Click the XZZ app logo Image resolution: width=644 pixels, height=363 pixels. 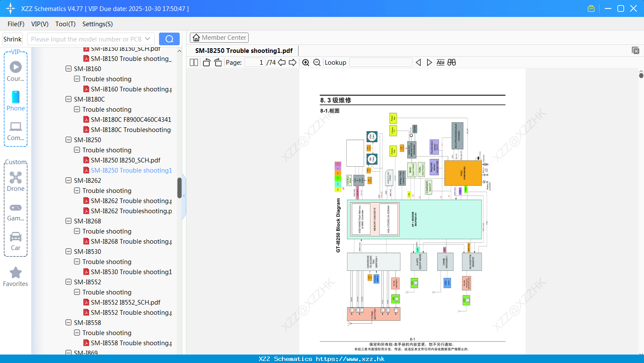(x=10, y=8)
